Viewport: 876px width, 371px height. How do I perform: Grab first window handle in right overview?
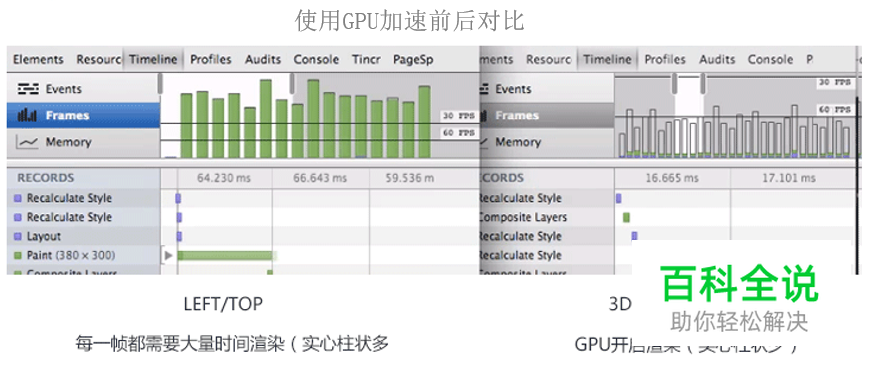pos(675,84)
